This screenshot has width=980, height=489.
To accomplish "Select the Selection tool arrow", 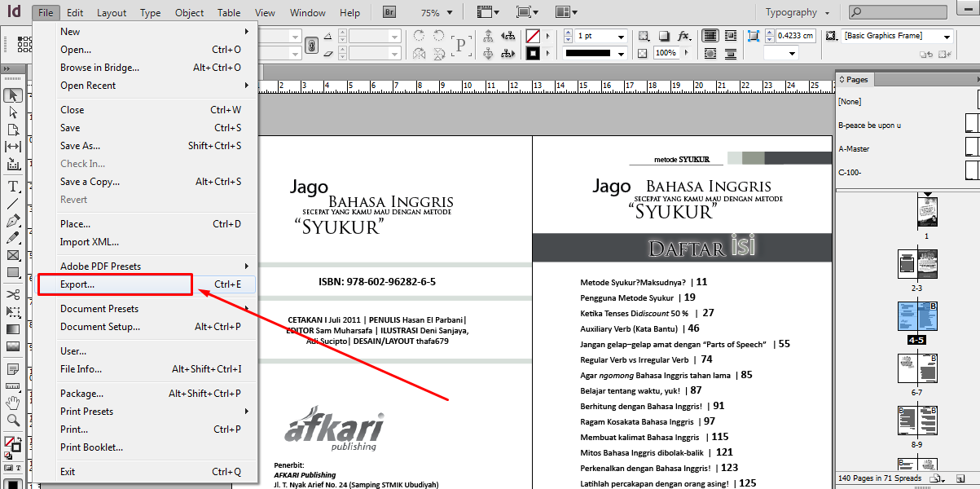I will pos(13,95).
